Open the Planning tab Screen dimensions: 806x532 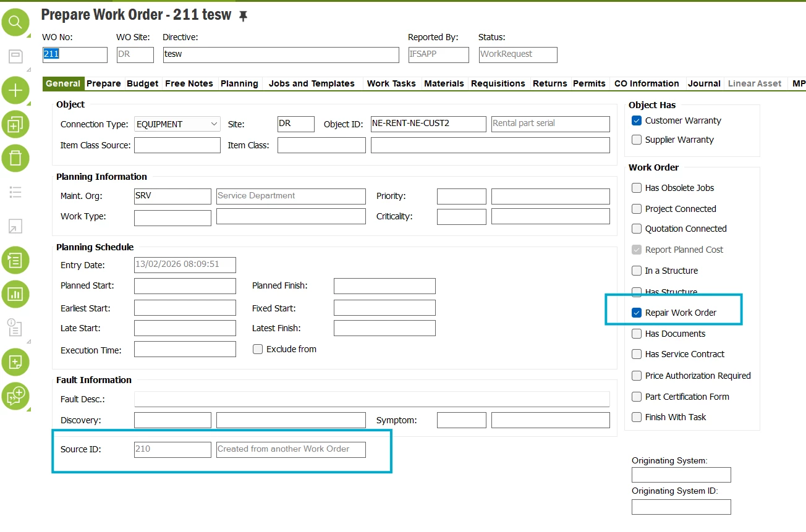coord(239,83)
